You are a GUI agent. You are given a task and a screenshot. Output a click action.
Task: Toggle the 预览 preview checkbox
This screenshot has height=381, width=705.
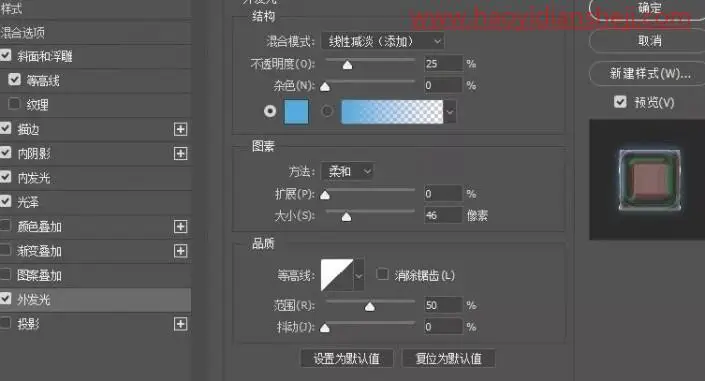pyautogui.click(x=620, y=102)
